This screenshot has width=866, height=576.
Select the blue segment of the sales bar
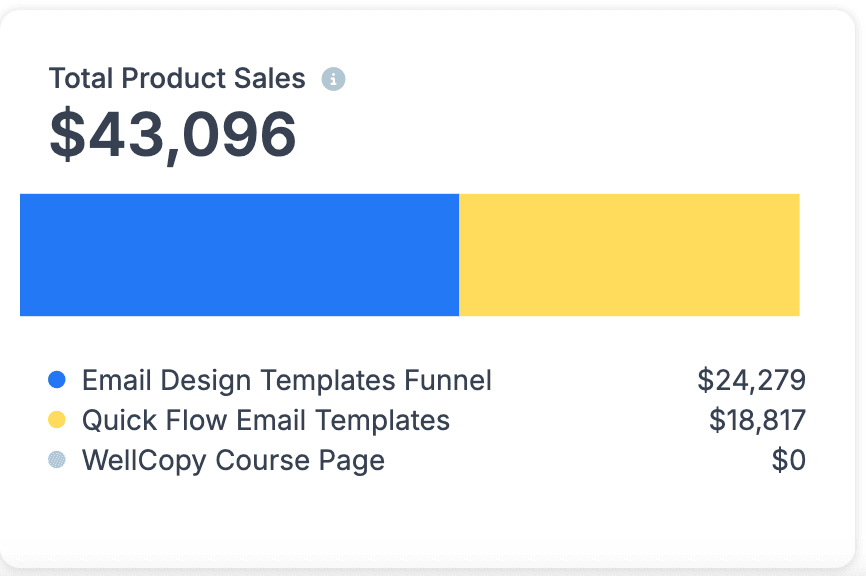[x=239, y=255]
